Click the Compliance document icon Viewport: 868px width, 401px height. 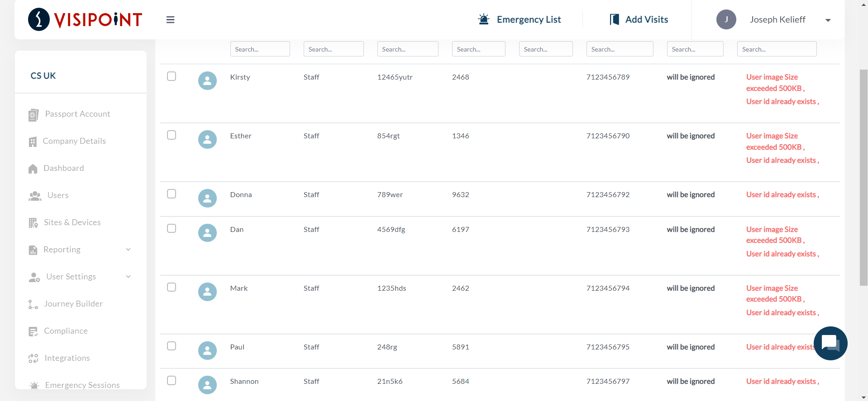pos(33,331)
